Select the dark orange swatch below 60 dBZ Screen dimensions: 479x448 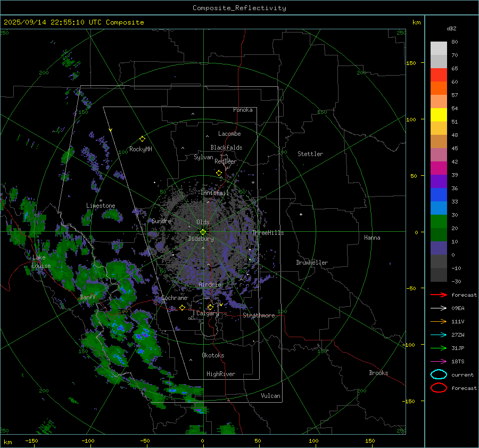pyautogui.click(x=439, y=88)
